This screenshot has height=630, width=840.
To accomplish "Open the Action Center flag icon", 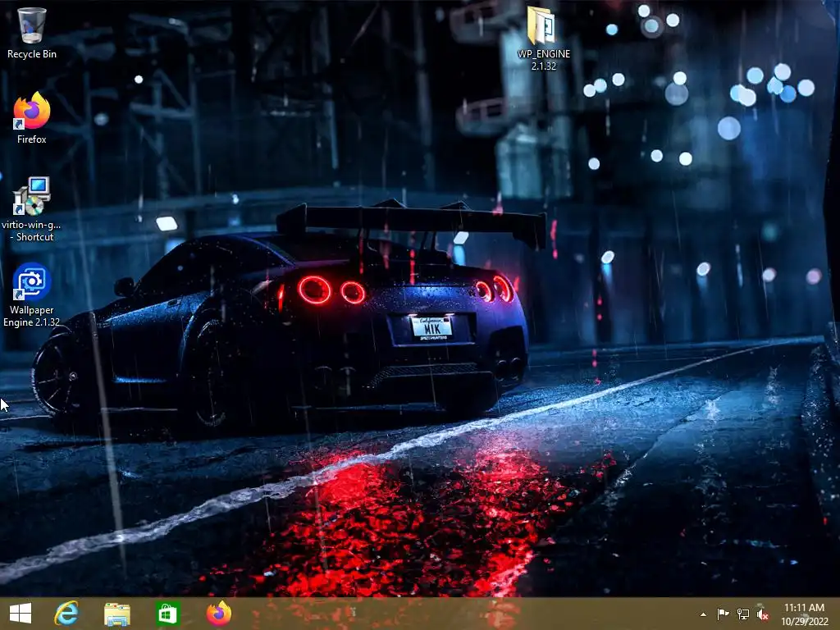I will point(723,614).
